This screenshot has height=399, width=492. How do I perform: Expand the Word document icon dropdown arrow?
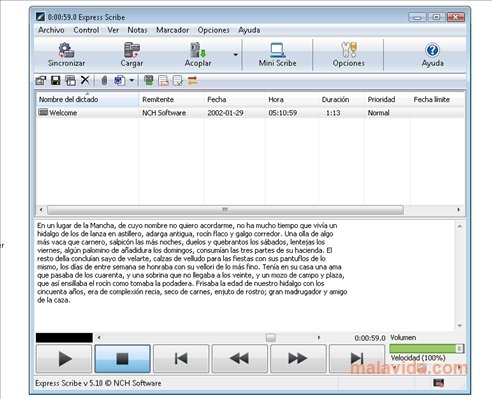pyautogui.click(x=132, y=80)
